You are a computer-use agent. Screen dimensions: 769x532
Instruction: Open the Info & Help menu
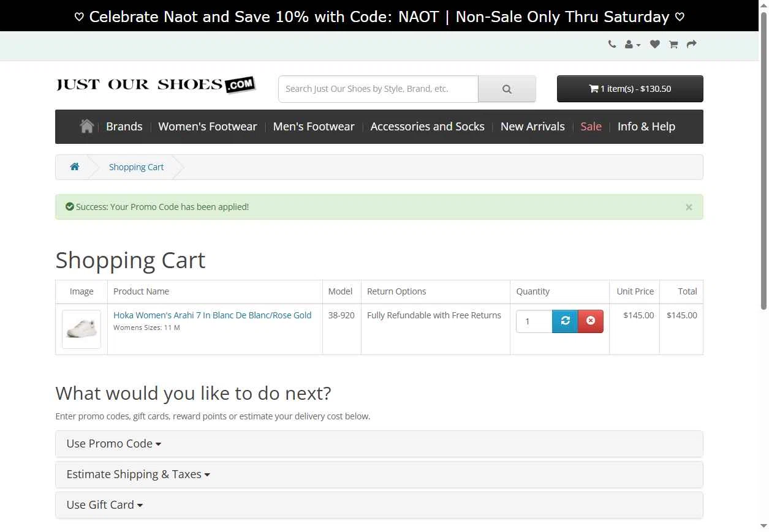pyautogui.click(x=646, y=127)
